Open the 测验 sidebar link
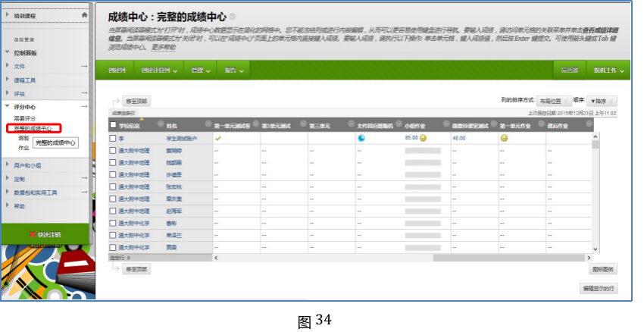 23,138
